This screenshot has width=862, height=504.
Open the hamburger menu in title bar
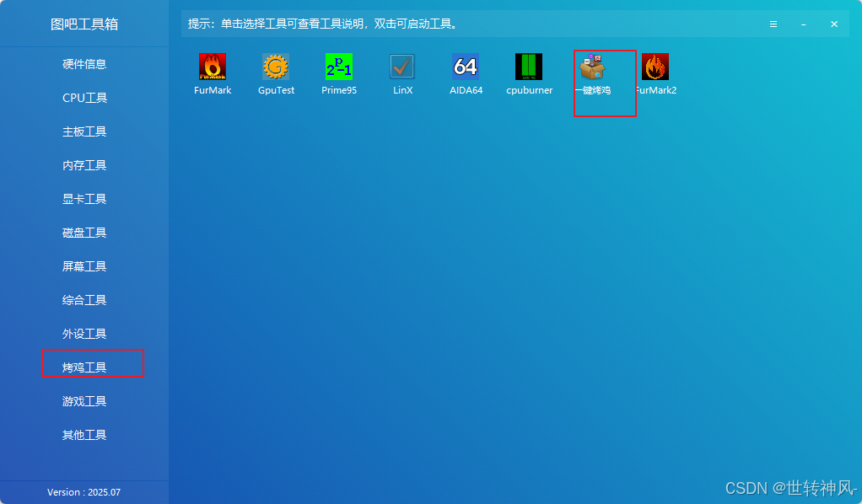[x=773, y=24]
